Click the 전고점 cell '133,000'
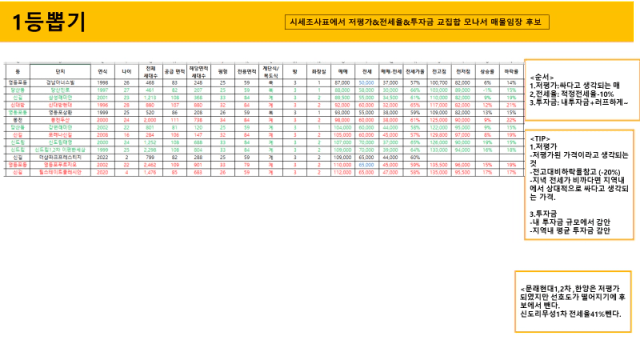 point(439,150)
